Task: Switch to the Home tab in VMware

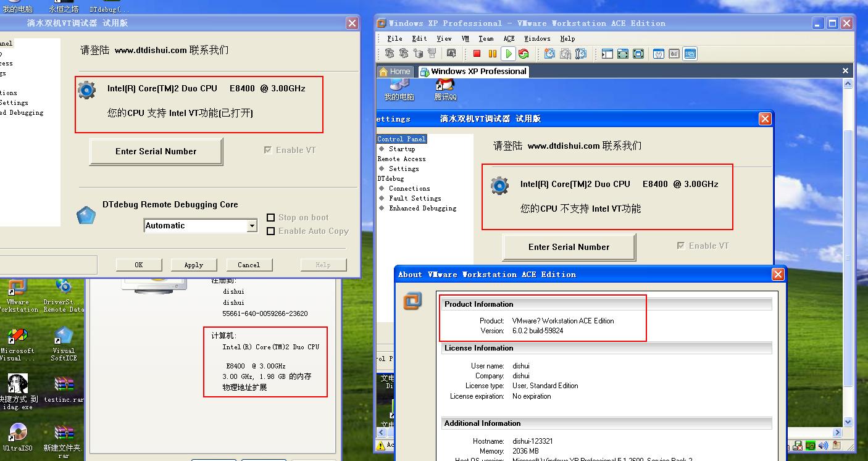Action: click(395, 72)
